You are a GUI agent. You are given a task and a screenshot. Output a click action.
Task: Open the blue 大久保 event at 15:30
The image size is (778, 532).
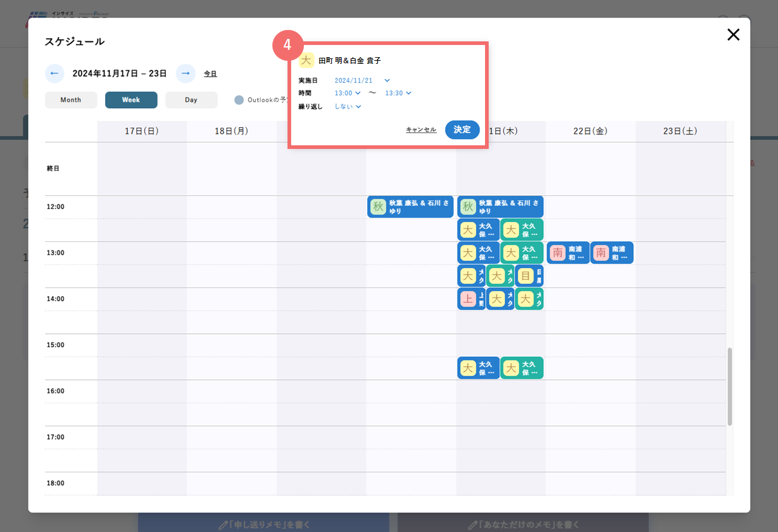coord(478,368)
